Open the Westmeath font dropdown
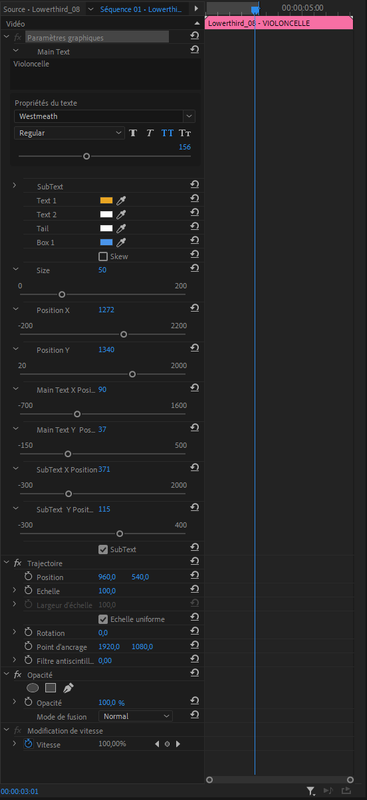 pyautogui.click(x=105, y=116)
